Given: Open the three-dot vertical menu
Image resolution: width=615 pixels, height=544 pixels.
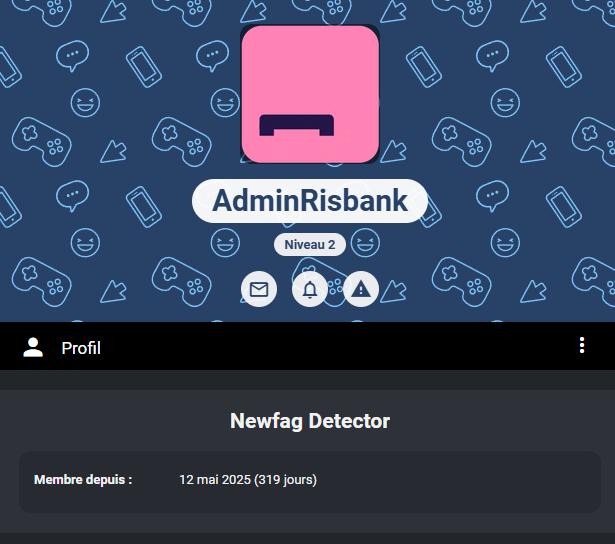Looking at the screenshot, I should (x=582, y=346).
